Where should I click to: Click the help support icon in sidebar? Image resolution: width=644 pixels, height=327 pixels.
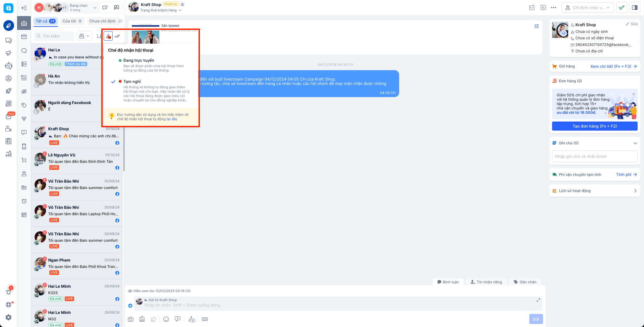(8, 305)
